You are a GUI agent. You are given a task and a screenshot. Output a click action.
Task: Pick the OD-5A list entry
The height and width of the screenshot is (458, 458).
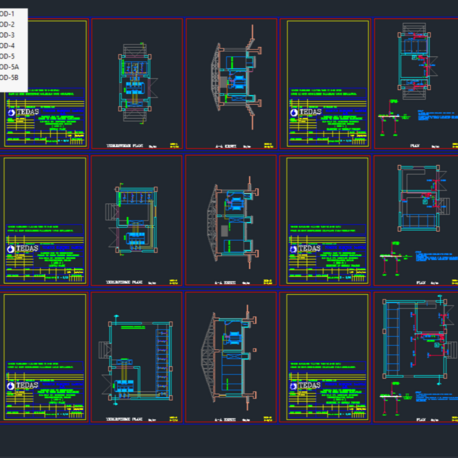[9, 67]
